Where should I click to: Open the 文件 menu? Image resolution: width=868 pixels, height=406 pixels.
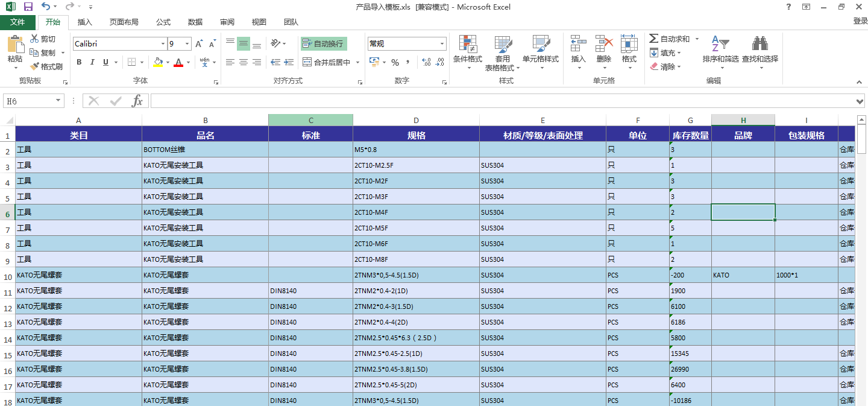[x=18, y=22]
